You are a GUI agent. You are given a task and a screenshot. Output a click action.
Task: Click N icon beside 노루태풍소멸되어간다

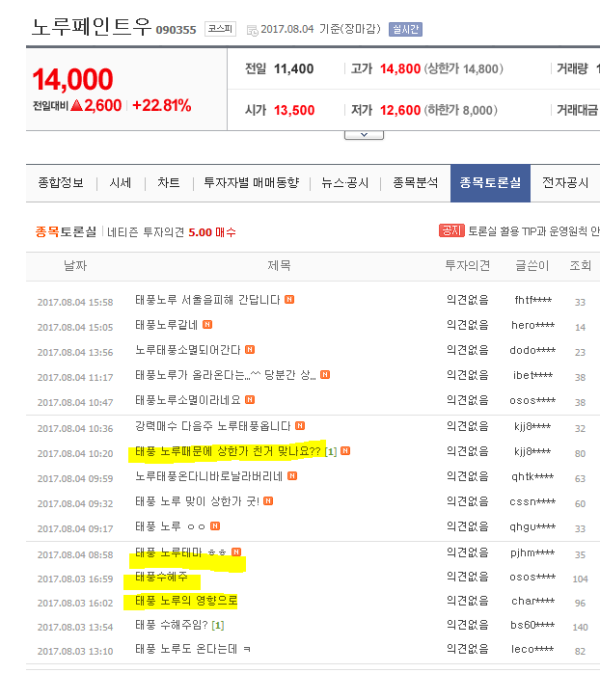250,349
